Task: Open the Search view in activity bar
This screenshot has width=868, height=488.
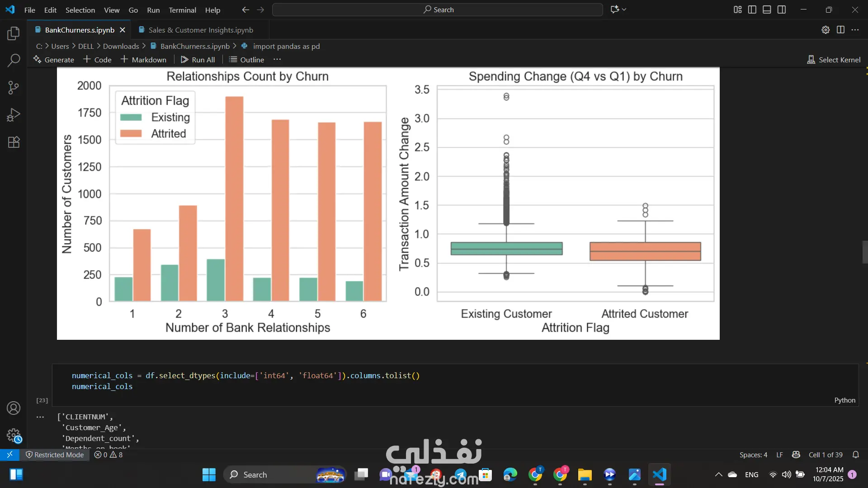Action: pos(14,60)
